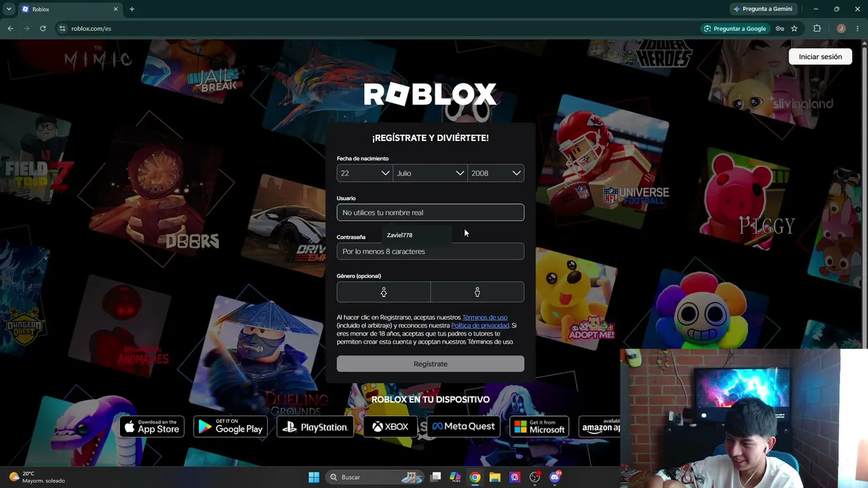
Task: Bookmark this page with the star
Action: pos(794,28)
